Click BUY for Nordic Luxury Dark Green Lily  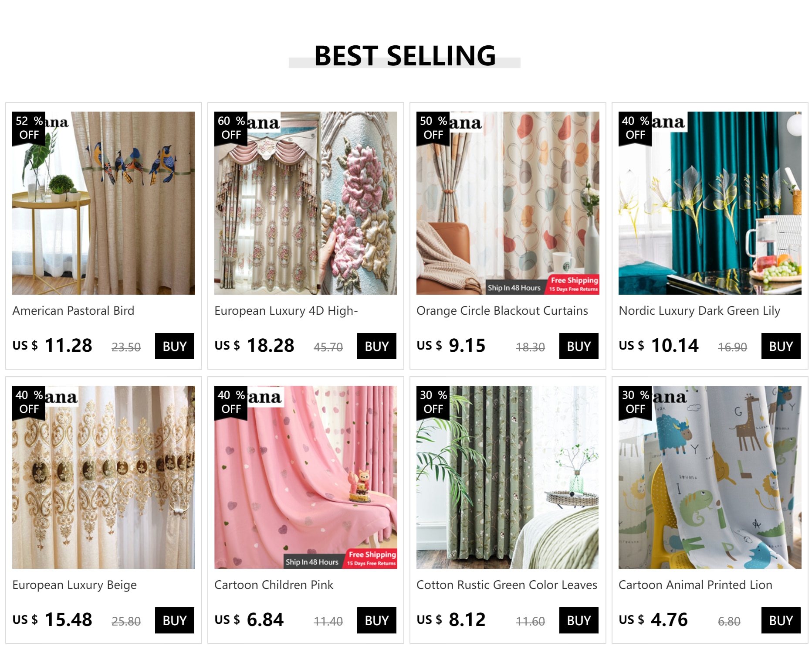(781, 346)
